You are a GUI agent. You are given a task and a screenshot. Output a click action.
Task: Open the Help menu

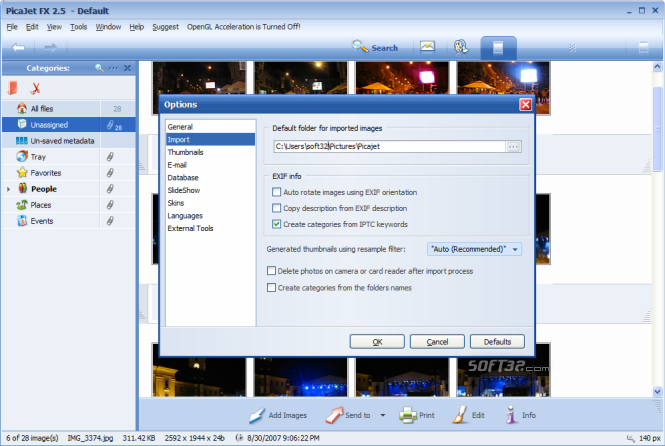[x=137, y=27]
